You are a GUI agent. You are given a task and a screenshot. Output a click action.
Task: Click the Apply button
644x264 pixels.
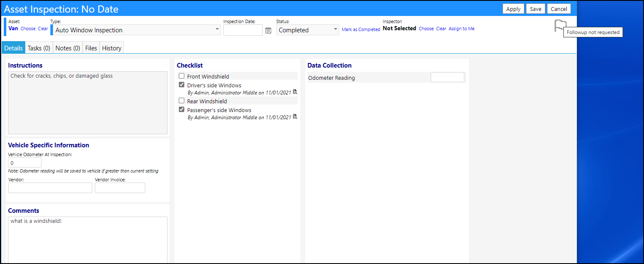[x=513, y=9]
